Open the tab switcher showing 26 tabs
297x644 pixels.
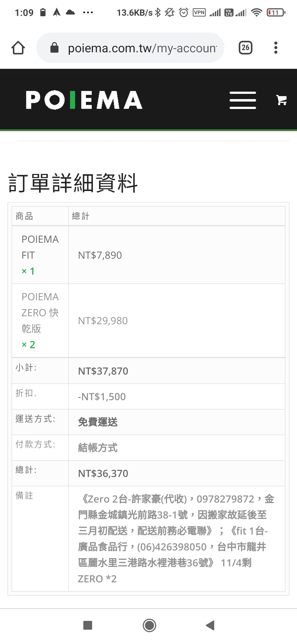coord(245,48)
